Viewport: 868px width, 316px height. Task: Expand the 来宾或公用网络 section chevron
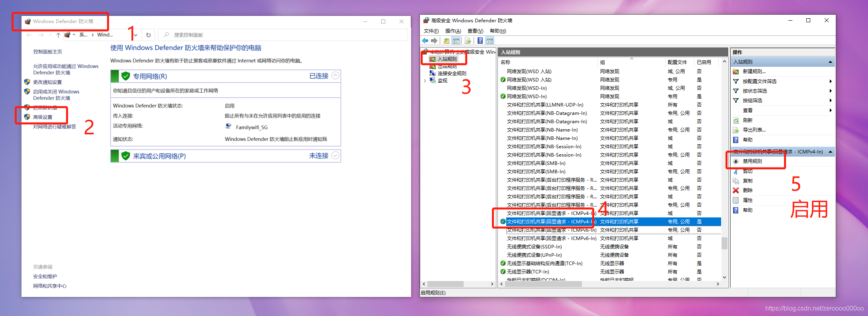335,156
